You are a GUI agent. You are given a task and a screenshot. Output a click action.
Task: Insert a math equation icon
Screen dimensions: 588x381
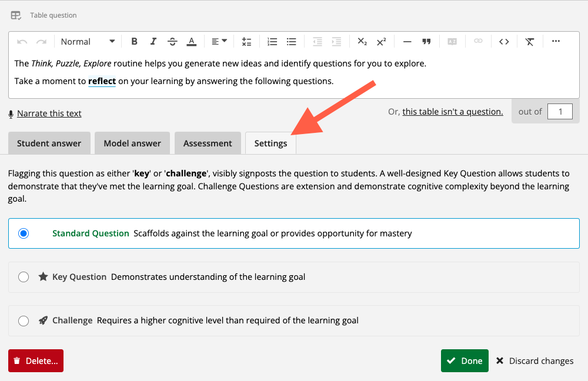click(246, 41)
